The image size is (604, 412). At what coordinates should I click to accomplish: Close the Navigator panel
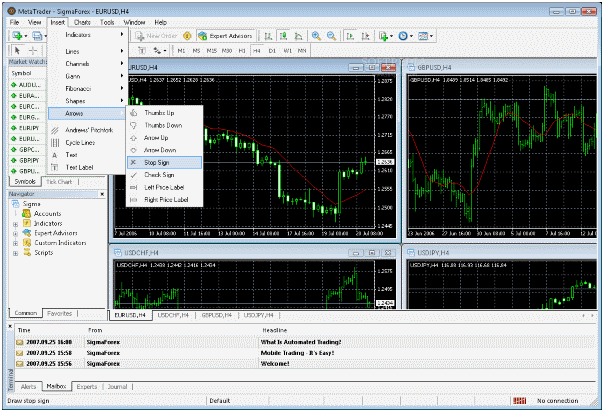[x=102, y=194]
